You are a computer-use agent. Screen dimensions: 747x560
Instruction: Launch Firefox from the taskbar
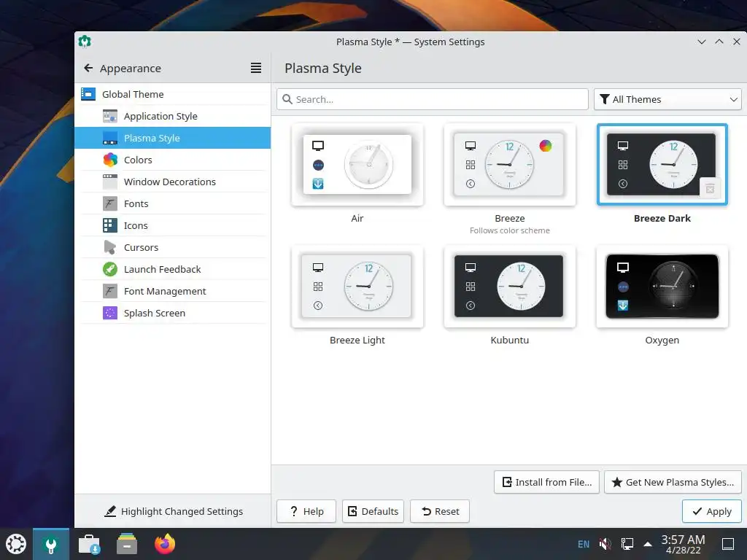click(x=165, y=544)
